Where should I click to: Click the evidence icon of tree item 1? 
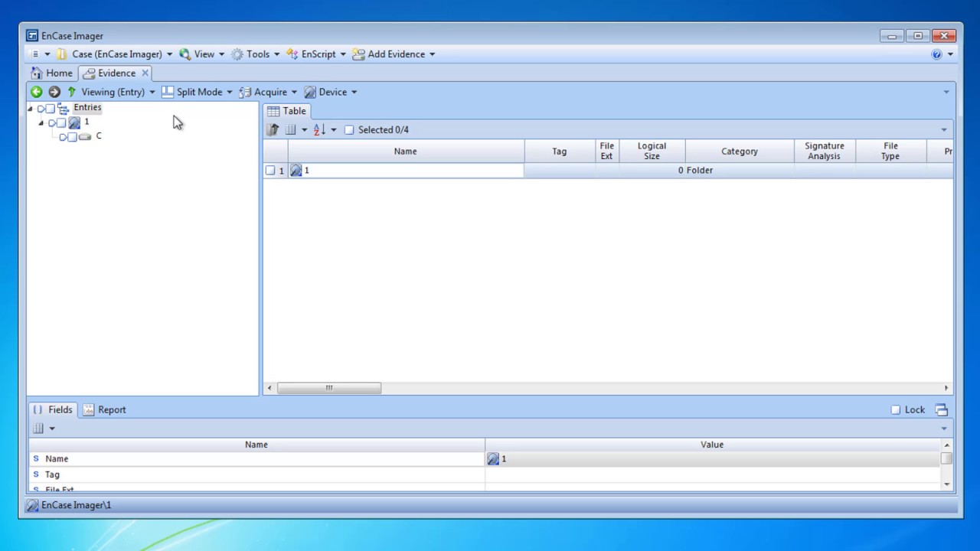(x=74, y=122)
